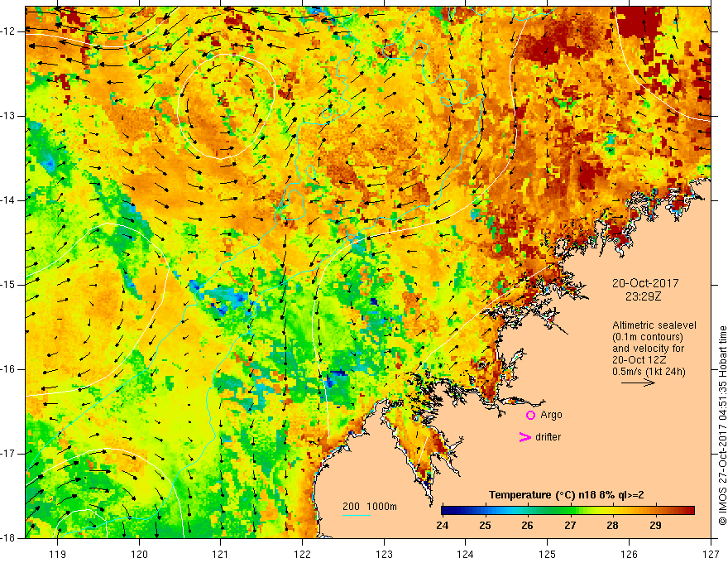The image size is (728, 563).
Task: Click the '0.5m/s (1kt 24h)' caption text
Action: coord(649,372)
